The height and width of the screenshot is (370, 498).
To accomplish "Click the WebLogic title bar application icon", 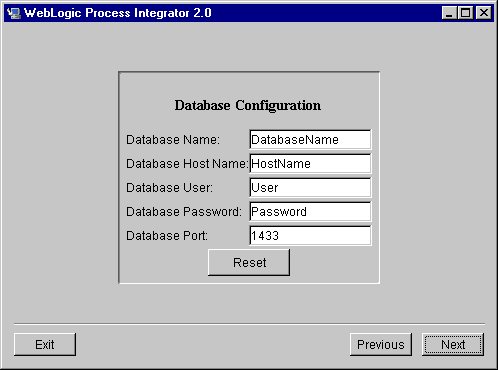I will [14, 13].
